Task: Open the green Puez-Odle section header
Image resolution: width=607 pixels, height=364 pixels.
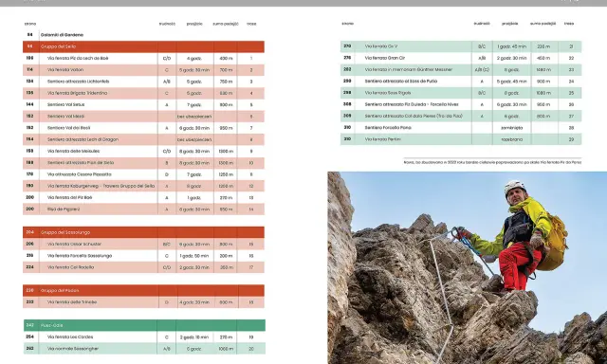Action: tap(144, 325)
